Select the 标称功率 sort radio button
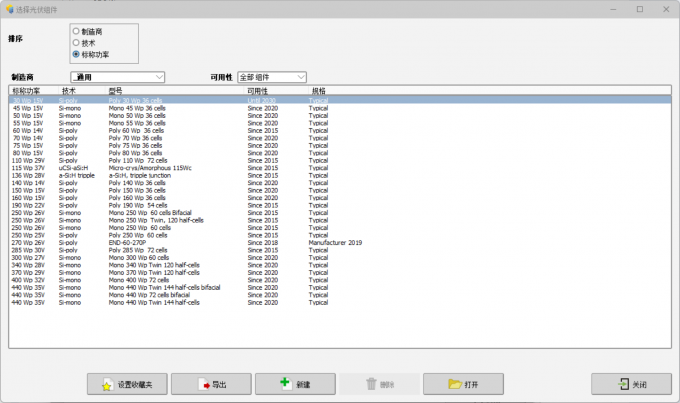680x403 pixels. point(76,54)
